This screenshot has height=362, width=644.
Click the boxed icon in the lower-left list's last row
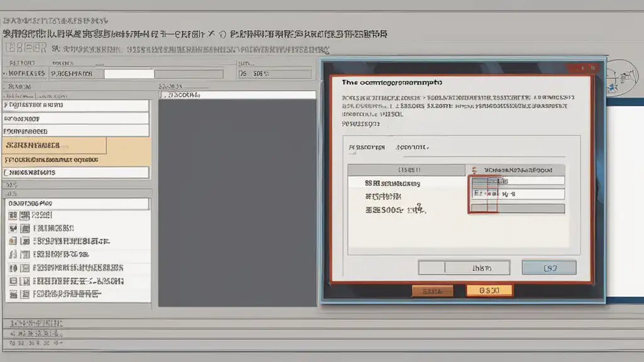click(x=25, y=294)
